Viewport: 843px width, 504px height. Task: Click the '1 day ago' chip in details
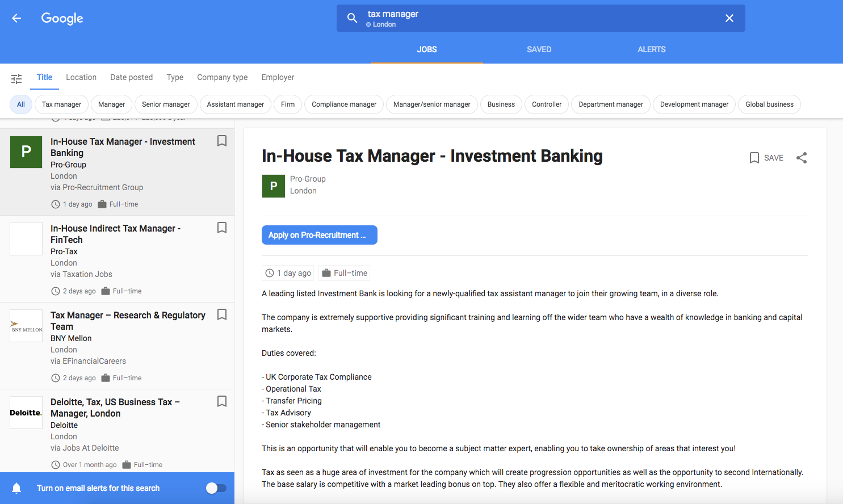click(x=288, y=273)
